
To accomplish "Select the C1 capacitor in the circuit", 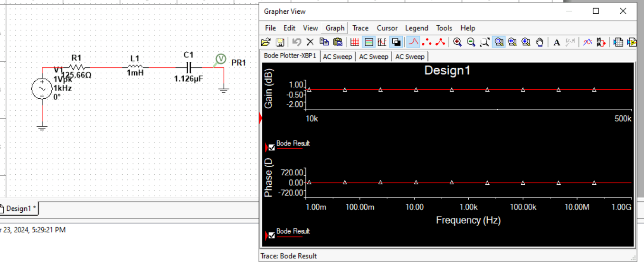I will click(189, 67).
